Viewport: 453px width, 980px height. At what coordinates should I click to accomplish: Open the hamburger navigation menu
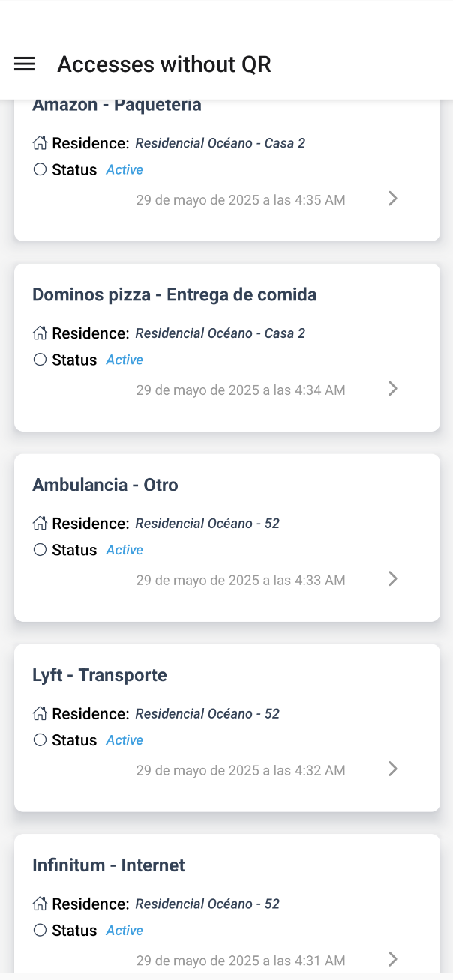pyautogui.click(x=25, y=64)
